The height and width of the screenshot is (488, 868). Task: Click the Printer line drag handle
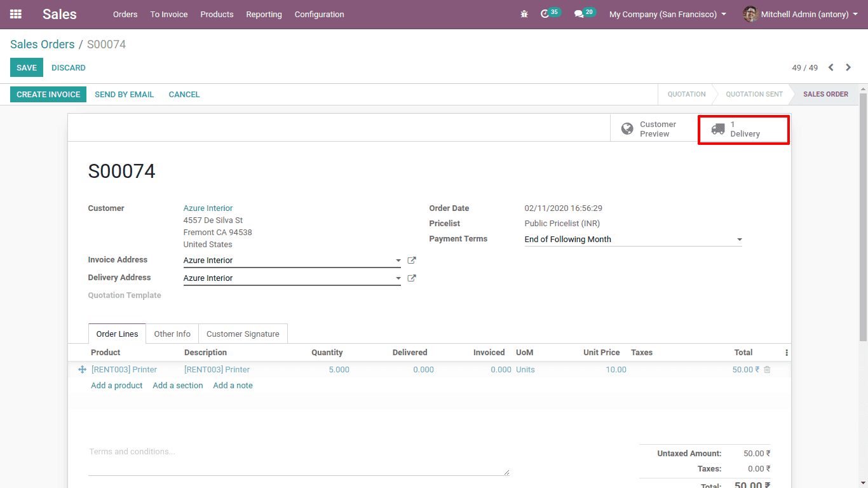(x=82, y=370)
